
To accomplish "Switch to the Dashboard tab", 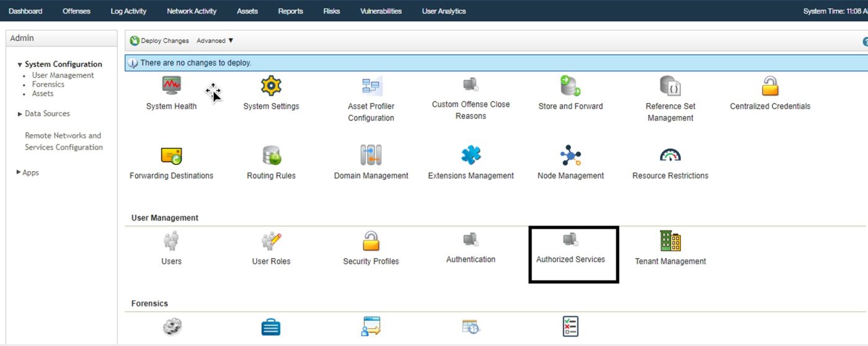I will pos(25,11).
